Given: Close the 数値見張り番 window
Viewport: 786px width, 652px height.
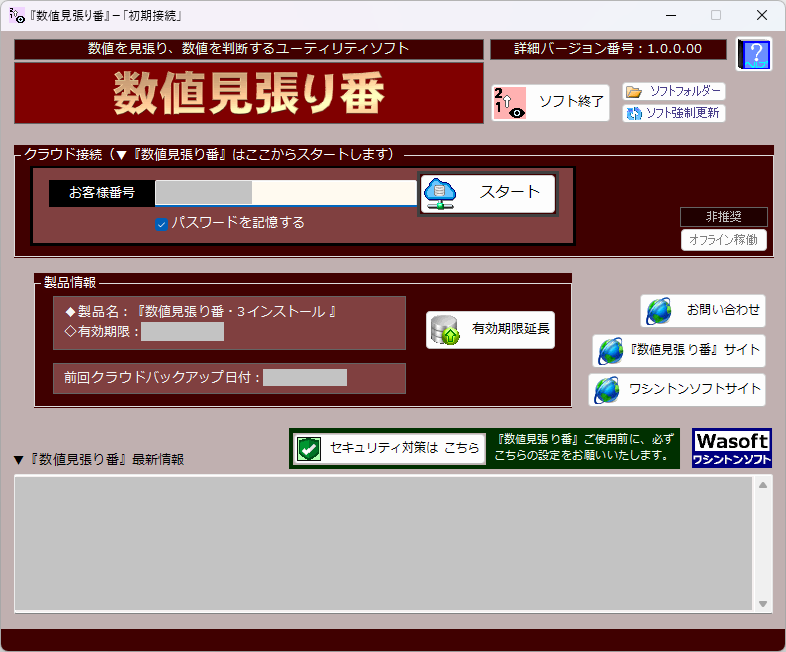Looking at the screenshot, I should [762, 16].
